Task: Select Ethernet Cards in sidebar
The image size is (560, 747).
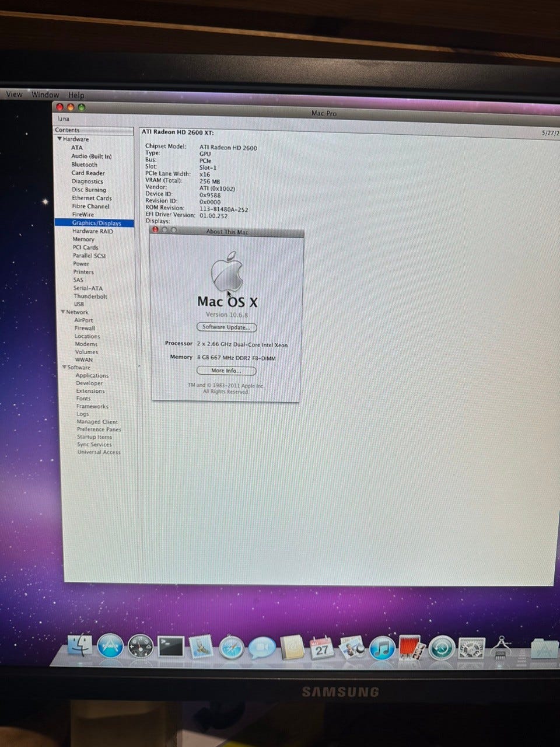Action: (x=92, y=198)
